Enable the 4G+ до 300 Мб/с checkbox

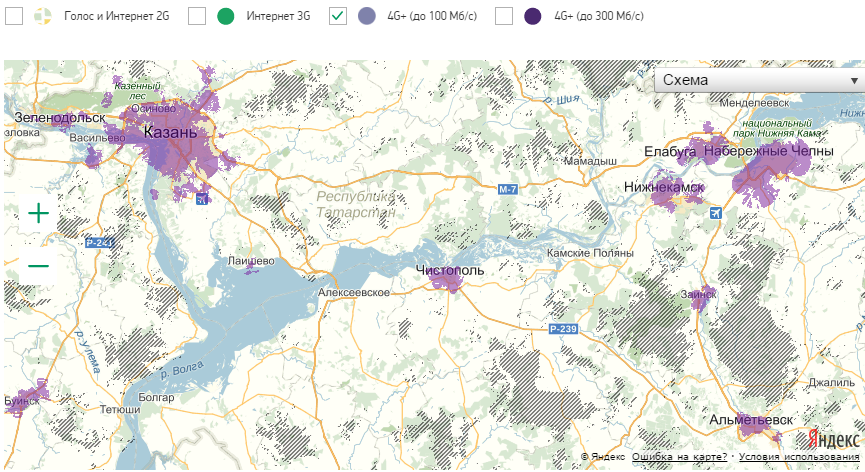tap(504, 16)
